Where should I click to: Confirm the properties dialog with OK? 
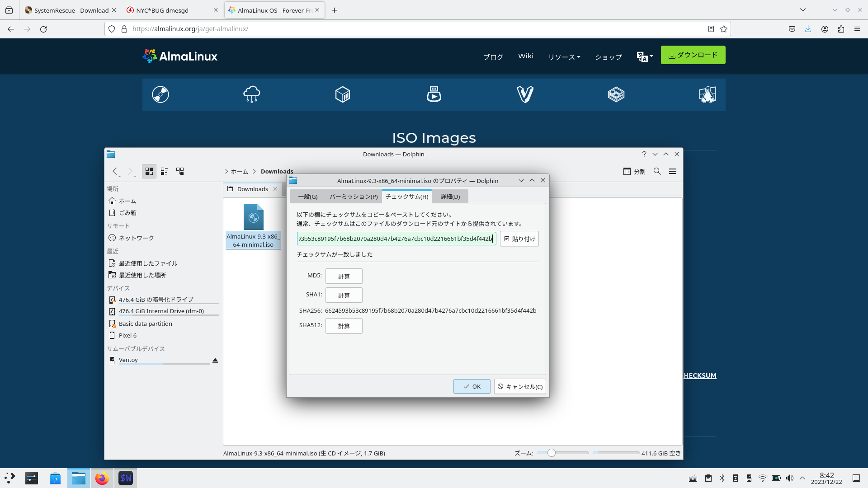pos(472,386)
